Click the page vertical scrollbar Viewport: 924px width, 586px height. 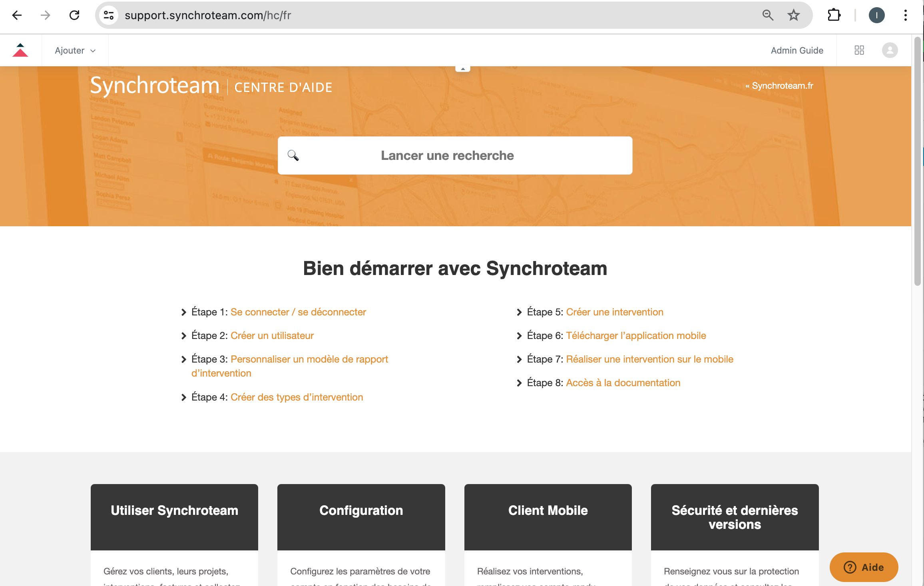917,161
